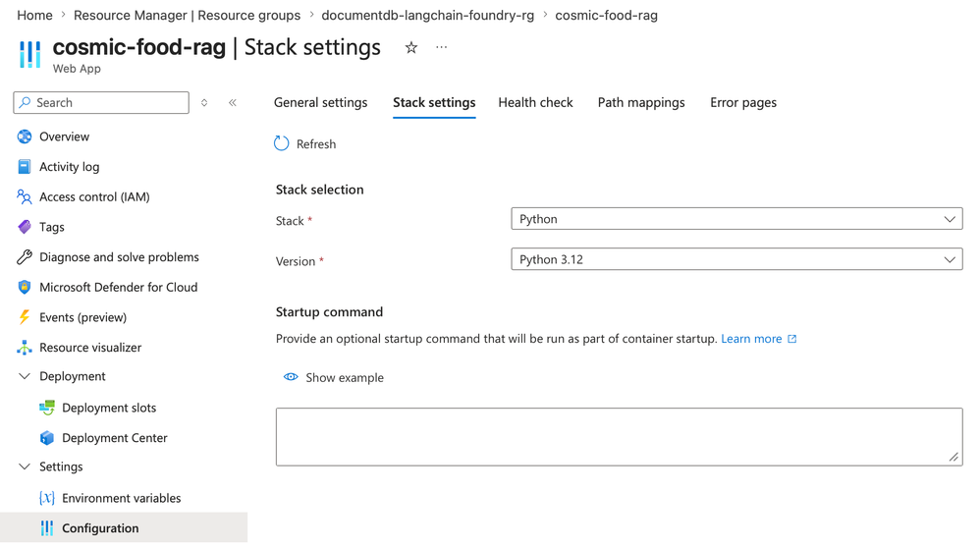Click the Startup command text box

(619, 436)
